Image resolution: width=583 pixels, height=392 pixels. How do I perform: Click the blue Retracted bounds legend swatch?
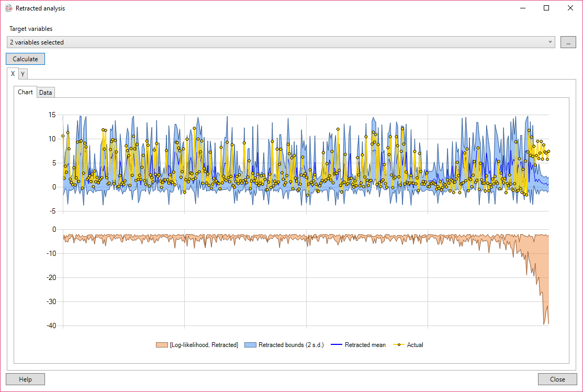tap(251, 345)
